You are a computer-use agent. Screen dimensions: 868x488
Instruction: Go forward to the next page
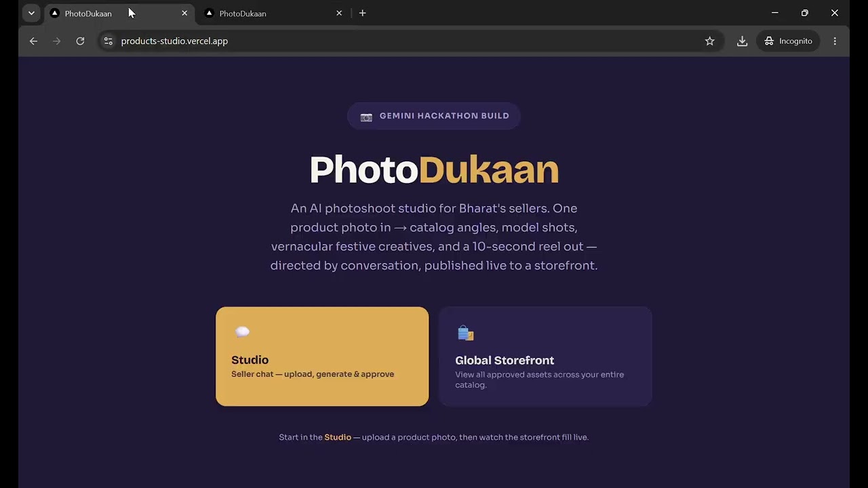(x=57, y=41)
